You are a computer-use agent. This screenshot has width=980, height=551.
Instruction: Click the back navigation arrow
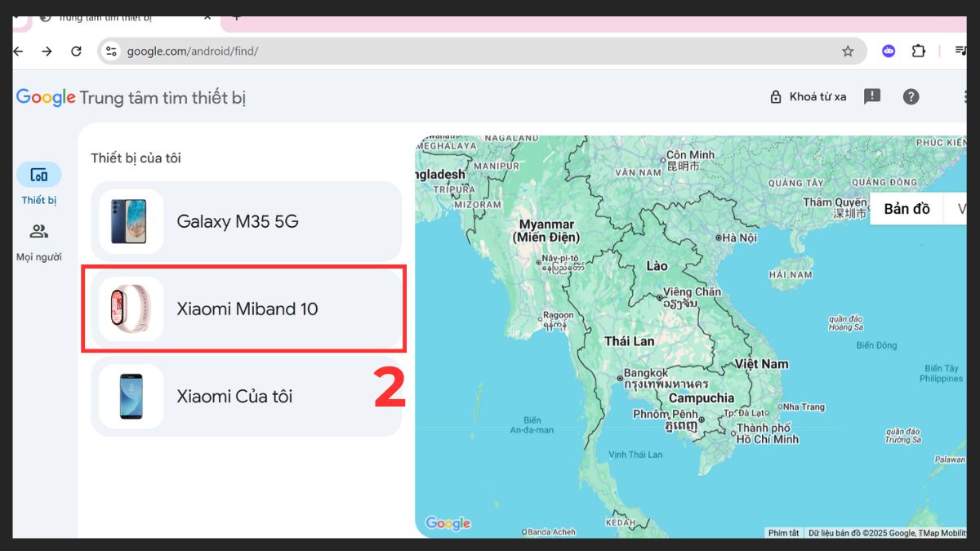click(17, 51)
